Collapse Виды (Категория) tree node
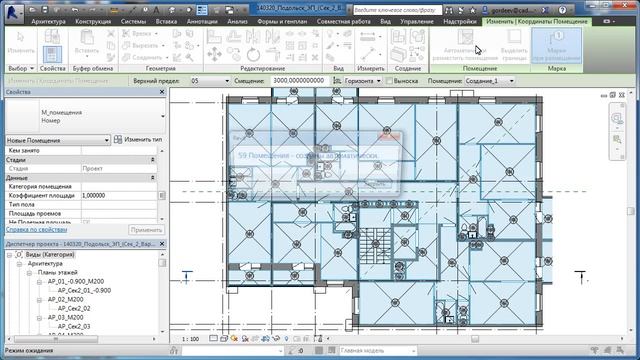The image size is (640, 360). (x=9, y=255)
